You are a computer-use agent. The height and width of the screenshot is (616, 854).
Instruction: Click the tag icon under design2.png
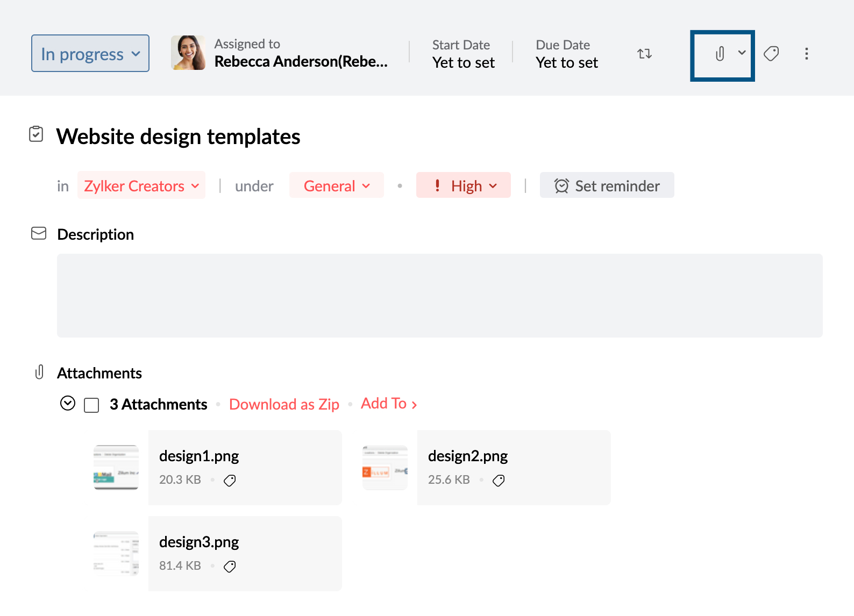(x=499, y=481)
